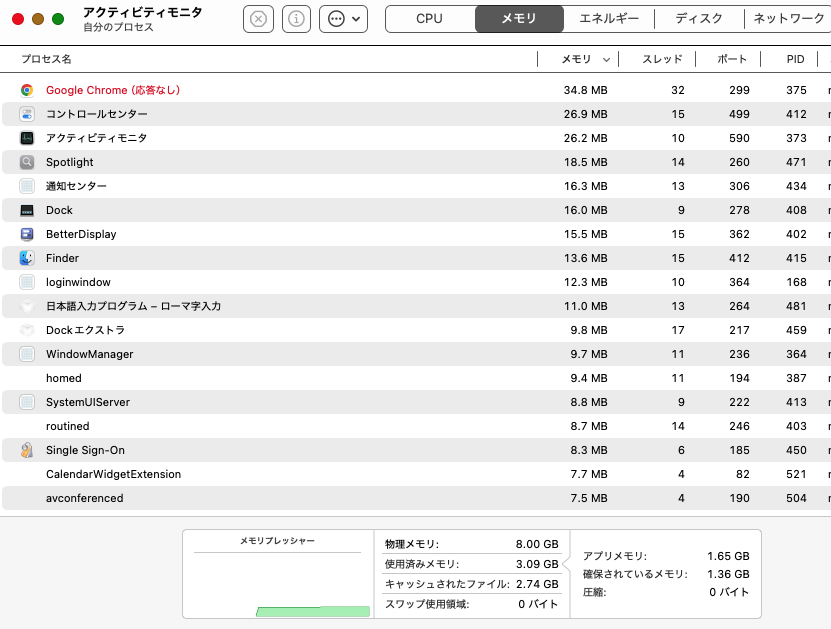
Task: Click the green fullscreen window button
Action: click(x=58, y=19)
